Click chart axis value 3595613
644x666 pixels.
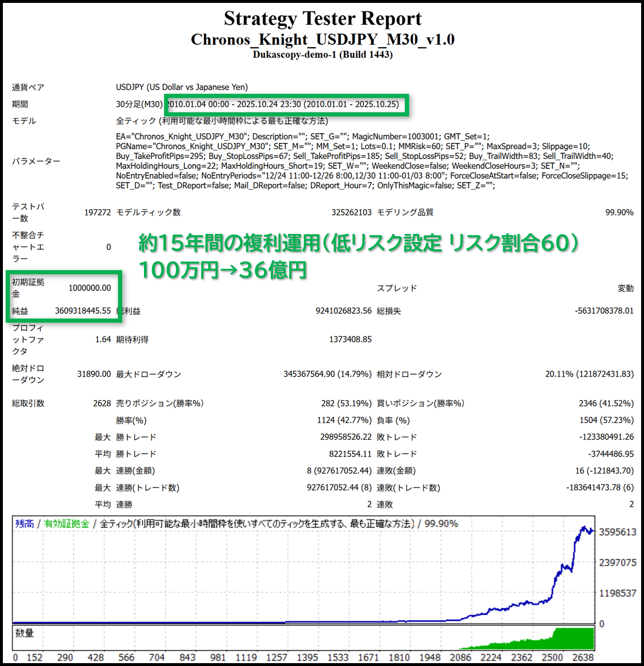618,532
